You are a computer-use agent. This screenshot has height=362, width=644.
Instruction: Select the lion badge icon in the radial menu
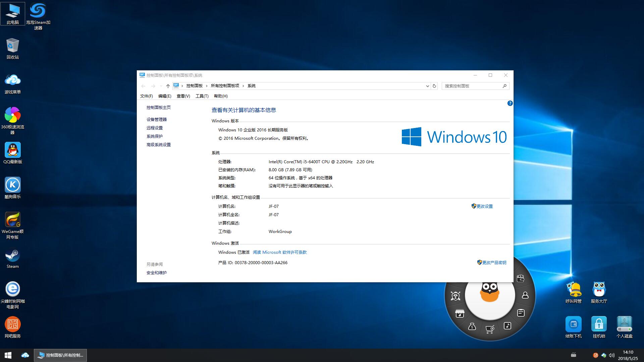click(x=455, y=296)
